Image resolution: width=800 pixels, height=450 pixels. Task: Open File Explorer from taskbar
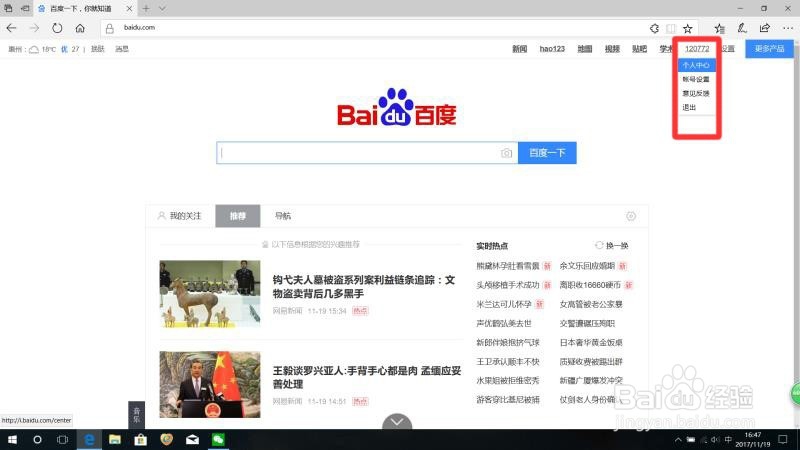(x=115, y=440)
